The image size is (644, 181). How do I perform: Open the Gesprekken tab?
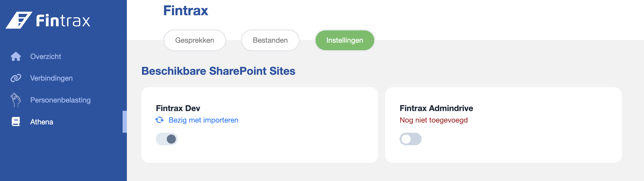point(195,40)
